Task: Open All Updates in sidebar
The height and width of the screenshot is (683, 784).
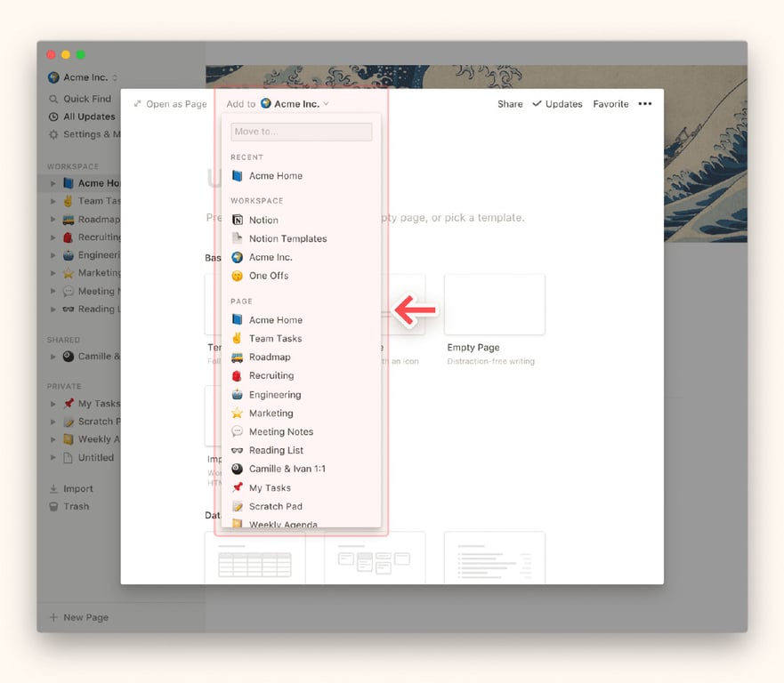Action: (82, 117)
